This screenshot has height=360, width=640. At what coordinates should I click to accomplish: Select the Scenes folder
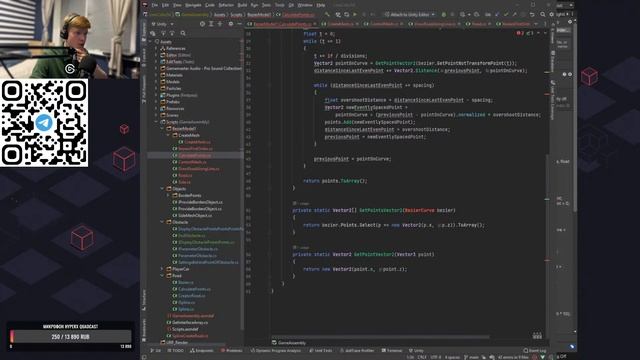(x=169, y=115)
